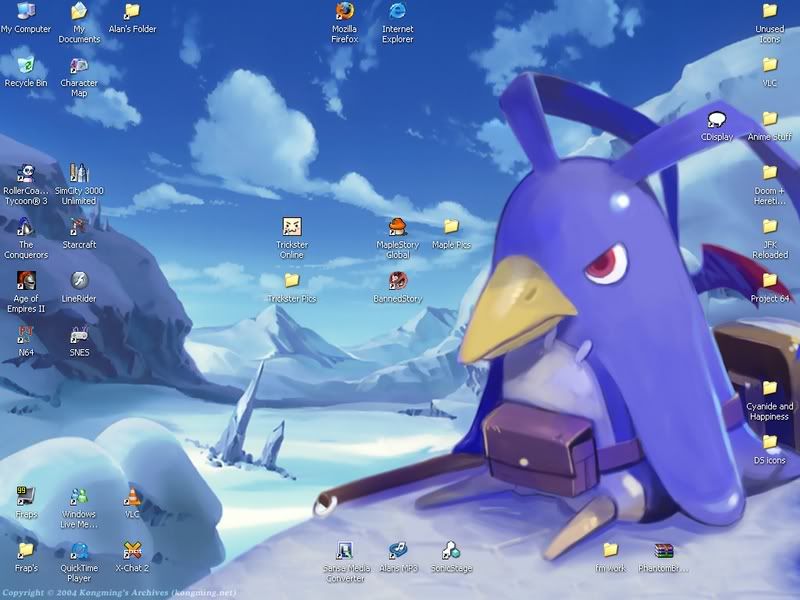Select the QuickTime Player icon
This screenshot has width=800, height=600.
(79, 562)
